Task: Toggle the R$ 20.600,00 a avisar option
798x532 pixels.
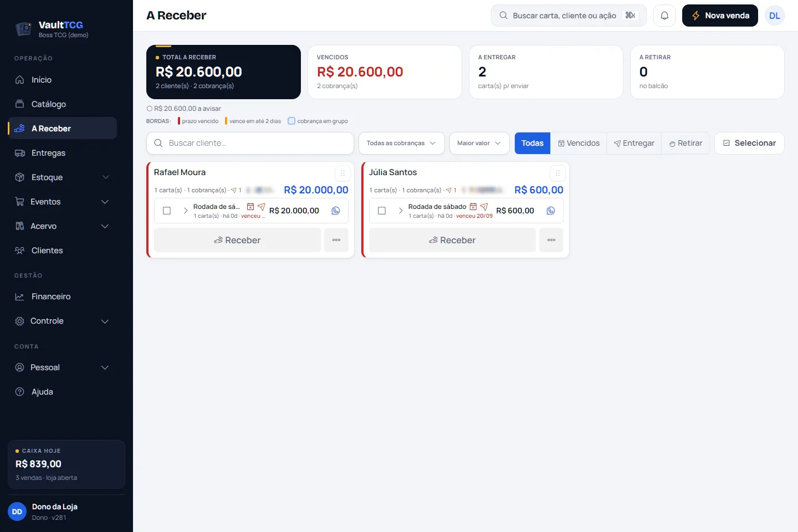Action: (x=183, y=109)
